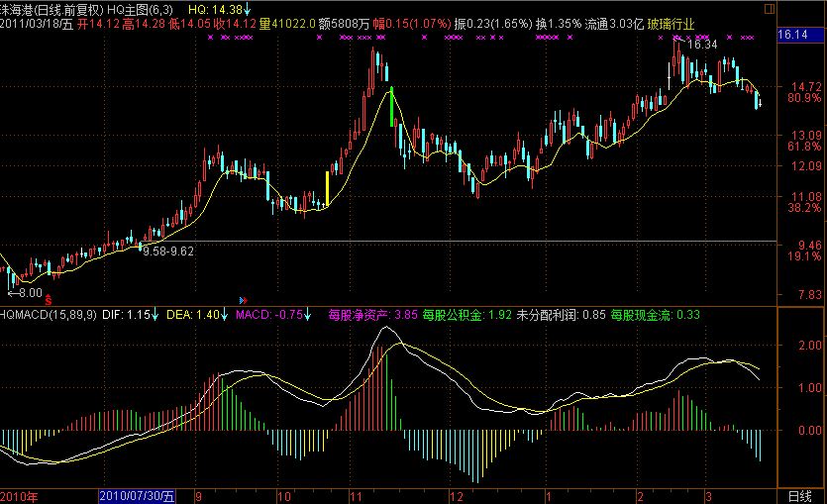Click the 2010年 year label on the timeline

pos(19,494)
